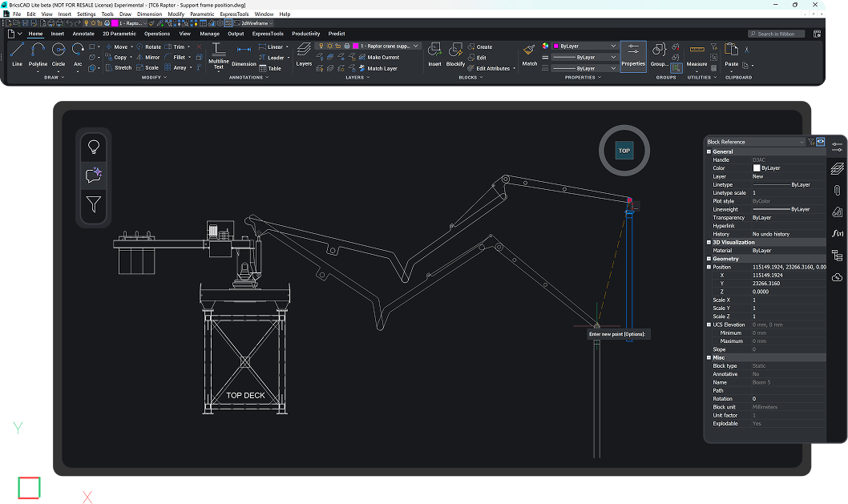Switch to the ExpressTools ribbon tab
The image size is (848, 504).
[x=268, y=34]
